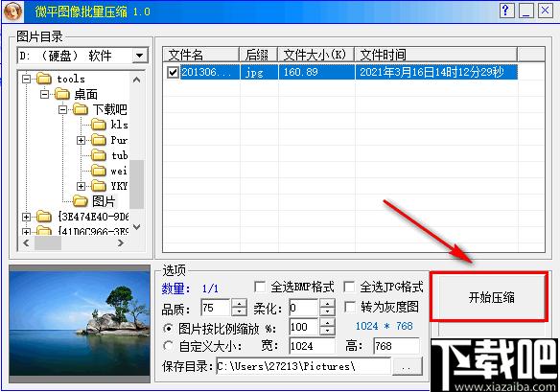Choose the 自定义大小 radio option

pos(169,346)
